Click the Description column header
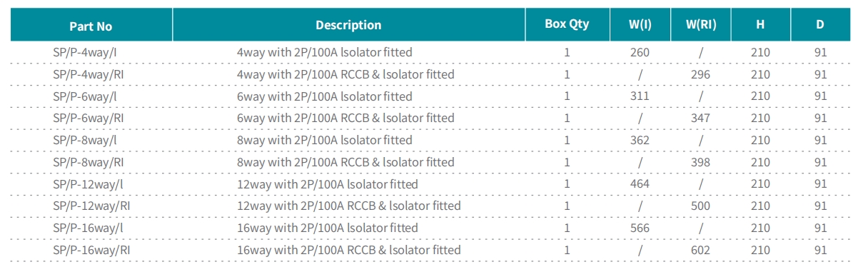The height and width of the screenshot is (272, 868). click(348, 25)
